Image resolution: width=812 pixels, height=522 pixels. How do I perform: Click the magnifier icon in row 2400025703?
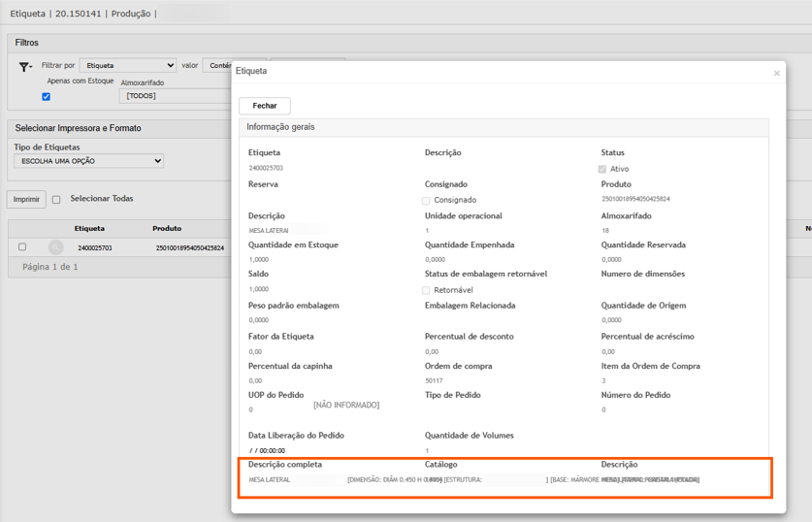pos(56,247)
